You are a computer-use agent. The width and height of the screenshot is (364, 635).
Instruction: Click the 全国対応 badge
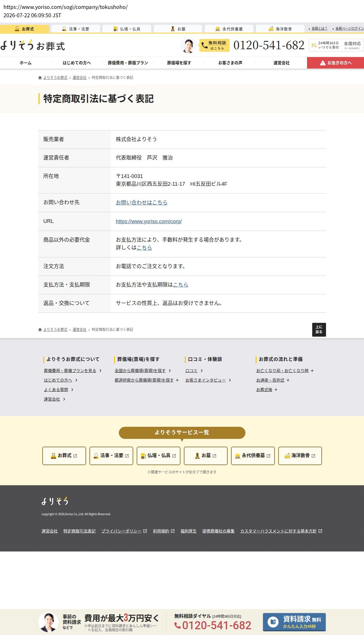tap(352, 45)
